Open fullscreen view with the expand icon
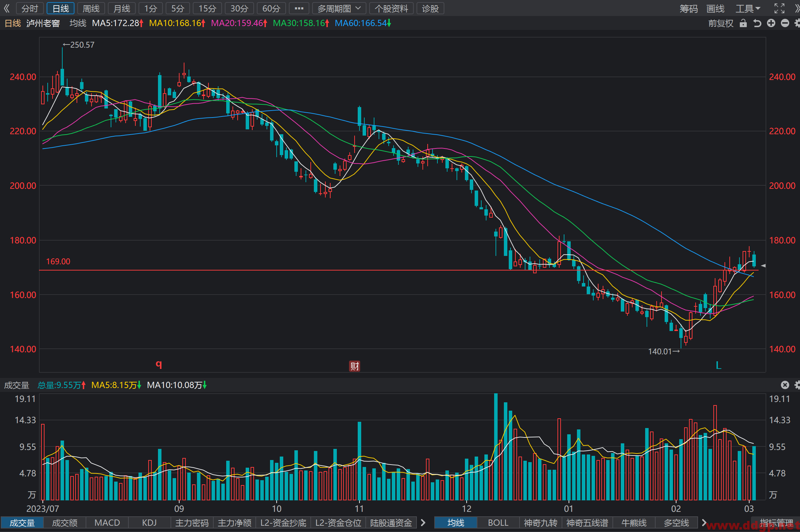 tap(779, 8)
